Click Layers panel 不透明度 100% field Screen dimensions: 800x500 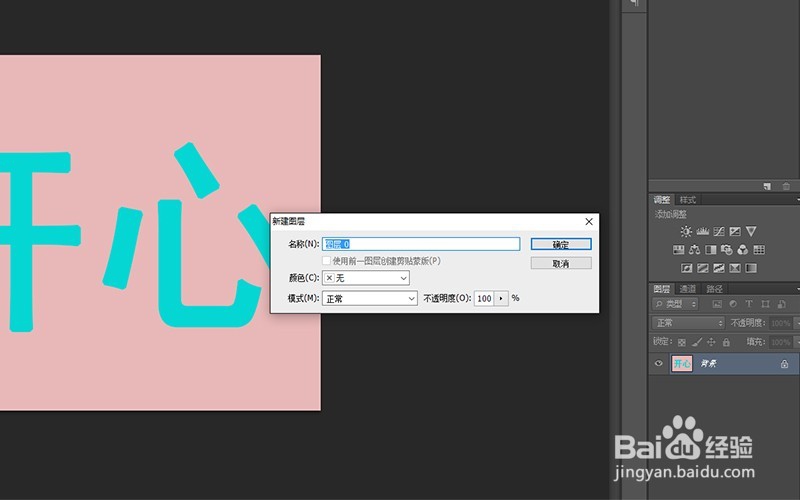pos(781,323)
